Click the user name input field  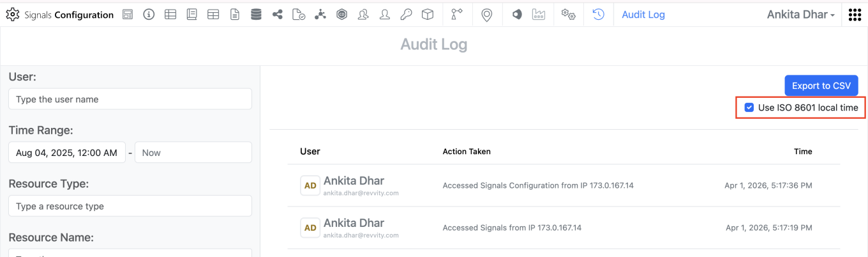[130, 99]
